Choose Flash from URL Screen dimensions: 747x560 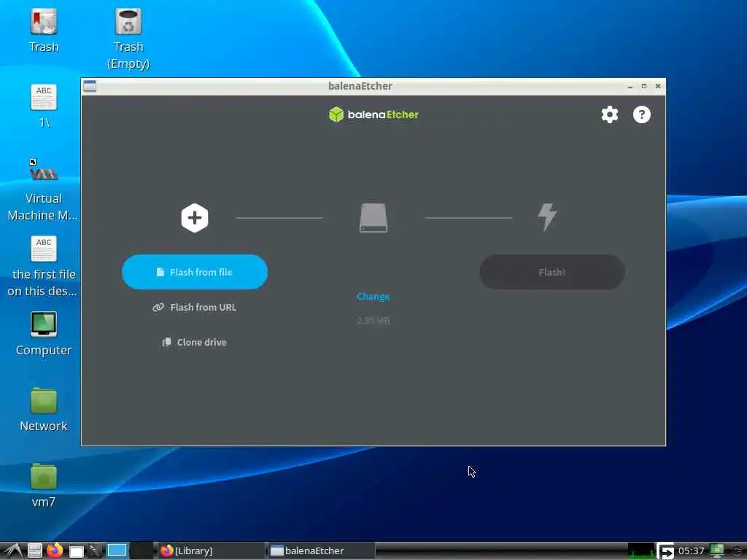point(194,307)
